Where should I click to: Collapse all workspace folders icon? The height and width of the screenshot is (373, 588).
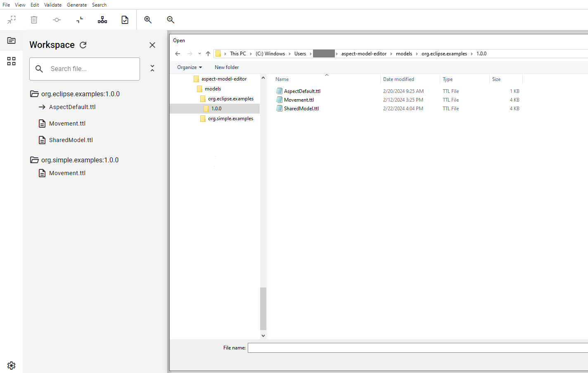click(x=152, y=69)
